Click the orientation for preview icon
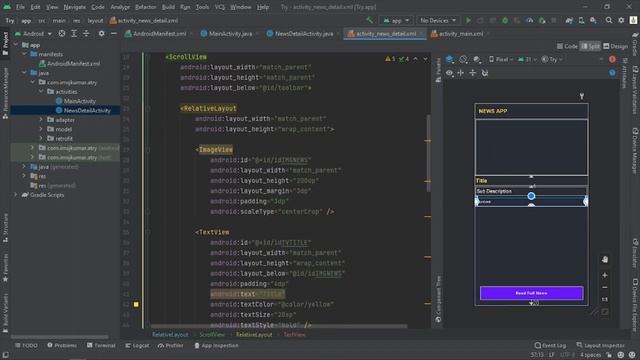The width and height of the screenshot is (640, 360). tap(463, 59)
